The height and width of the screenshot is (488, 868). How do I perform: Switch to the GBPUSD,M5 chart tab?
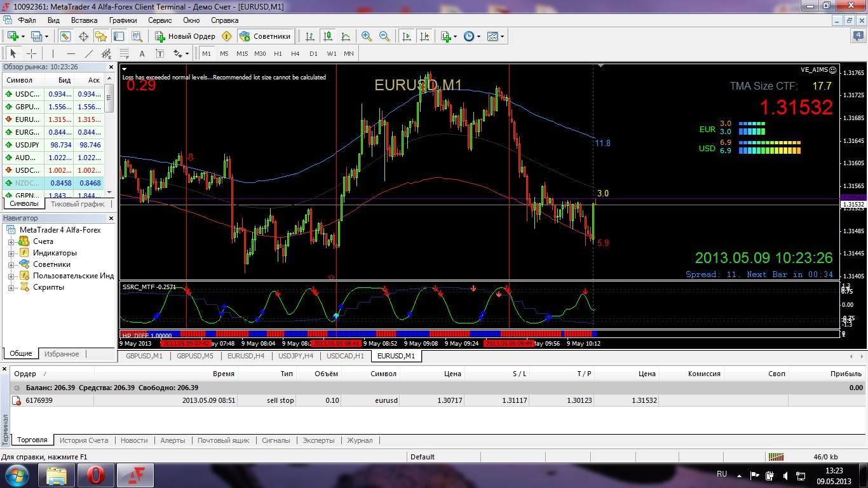tap(195, 356)
